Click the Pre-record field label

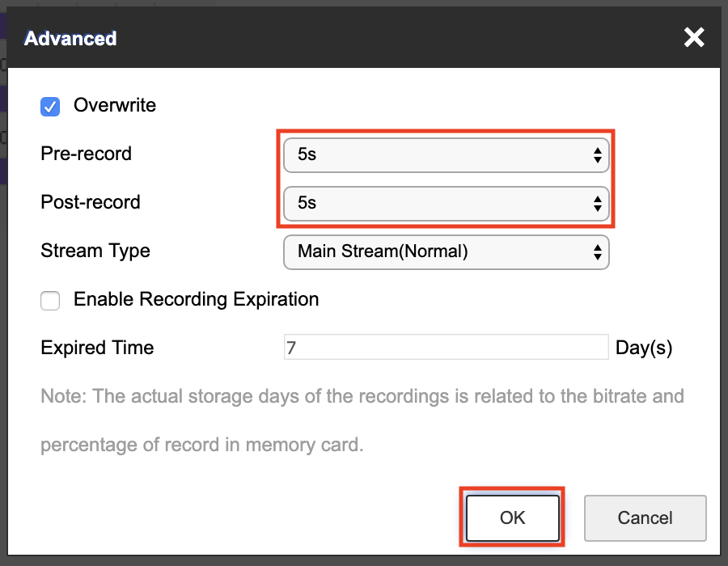click(x=86, y=154)
